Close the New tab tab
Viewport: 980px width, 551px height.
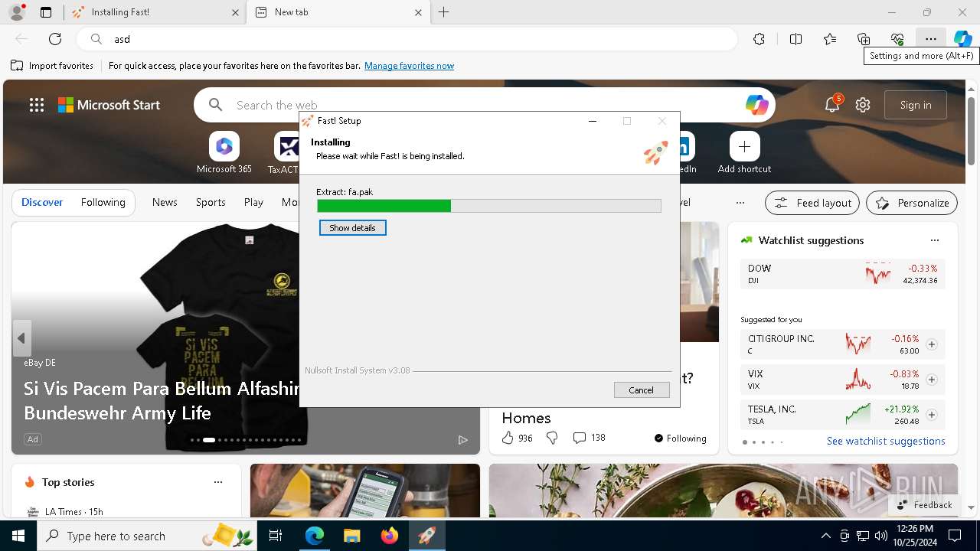point(418,12)
